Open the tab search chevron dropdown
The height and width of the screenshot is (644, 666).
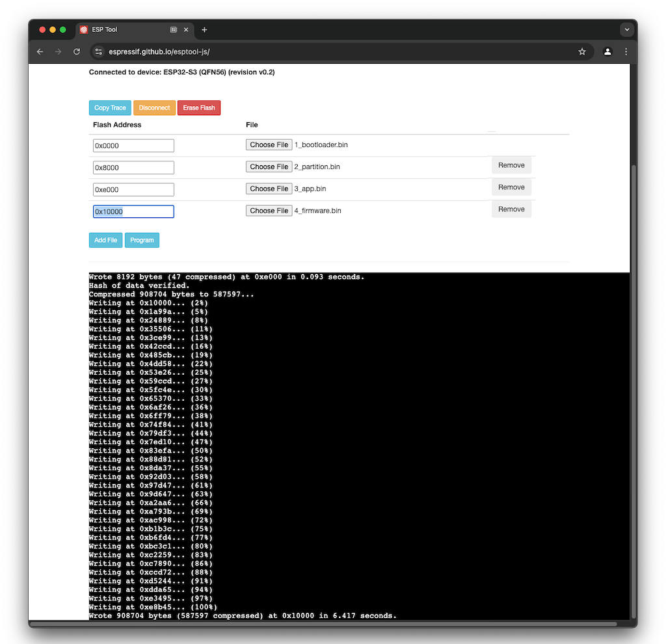tap(626, 29)
